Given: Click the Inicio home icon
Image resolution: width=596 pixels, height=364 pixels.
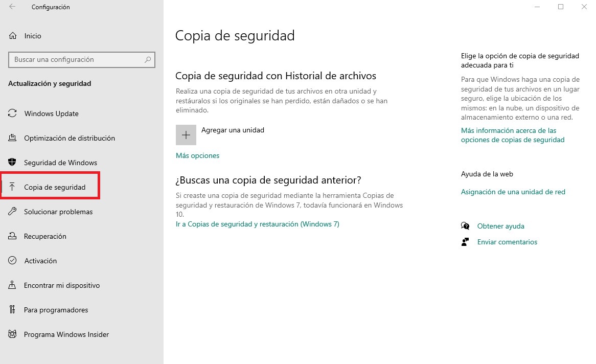Looking at the screenshot, I should coord(13,36).
